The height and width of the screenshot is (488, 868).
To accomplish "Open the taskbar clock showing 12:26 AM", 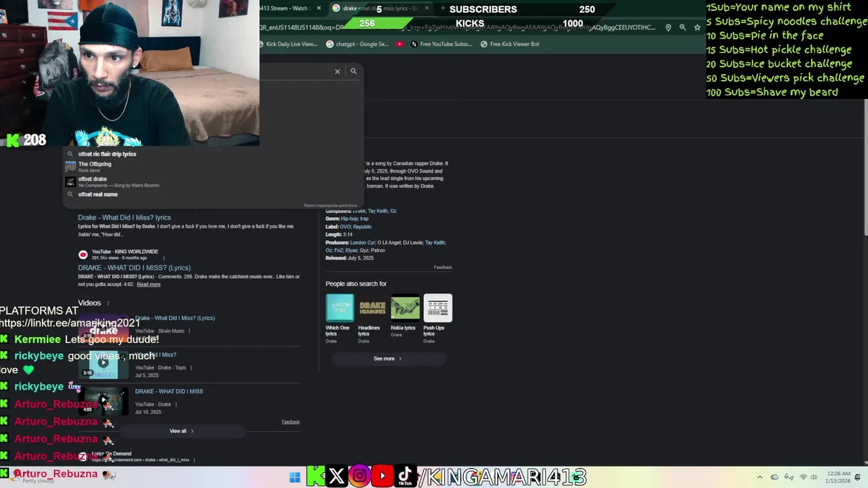I will [837, 477].
